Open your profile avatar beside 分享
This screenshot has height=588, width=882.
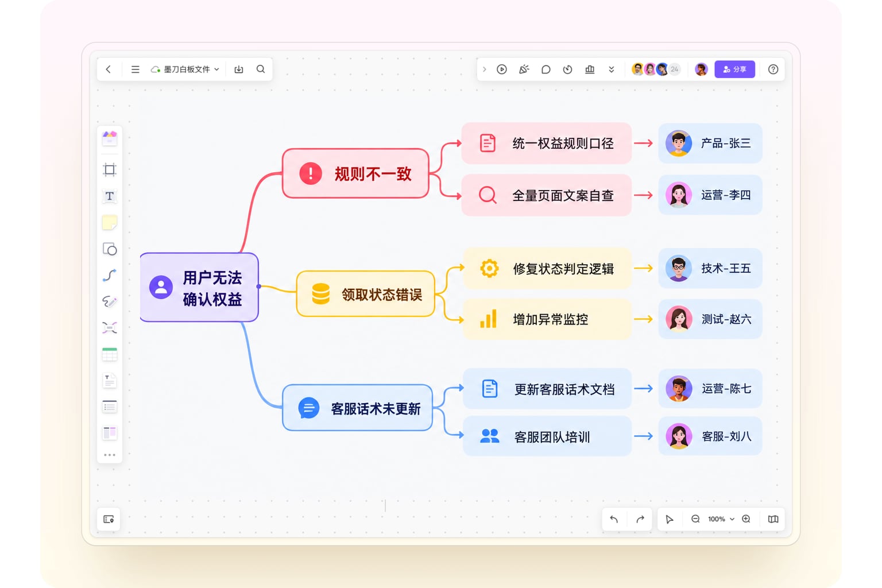701,69
